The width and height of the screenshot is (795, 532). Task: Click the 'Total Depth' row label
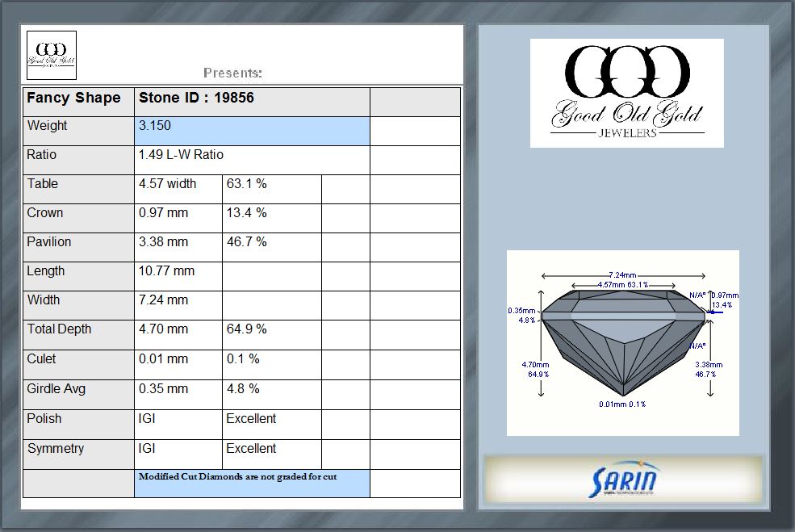pyautogui.click(x=78, y=335)
